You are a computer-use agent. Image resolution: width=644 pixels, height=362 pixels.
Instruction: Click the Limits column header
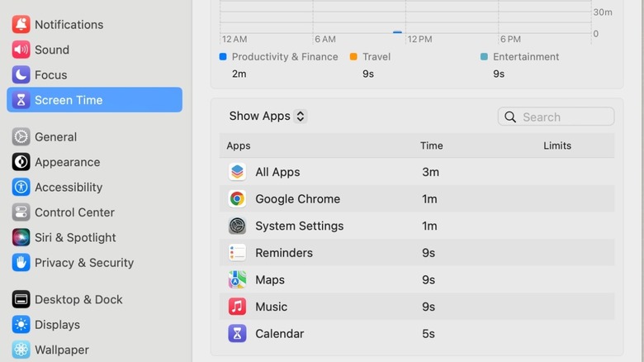pos(557,145)
